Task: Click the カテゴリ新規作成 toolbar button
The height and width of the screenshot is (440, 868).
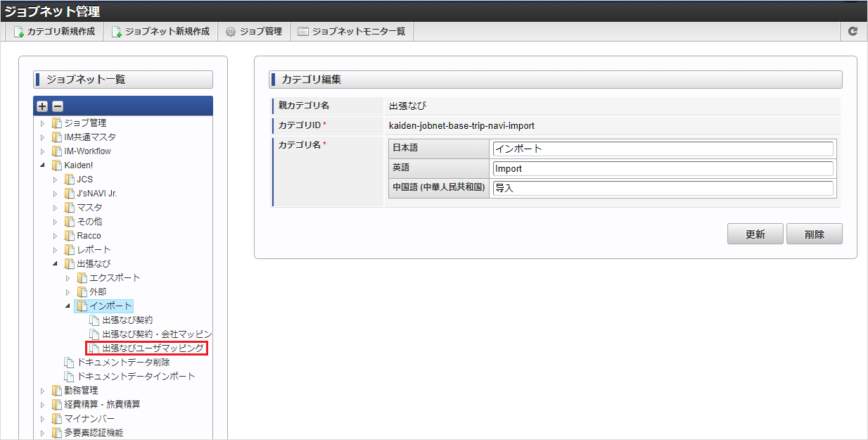Action: pyautogui.click(x=54, y=32)
